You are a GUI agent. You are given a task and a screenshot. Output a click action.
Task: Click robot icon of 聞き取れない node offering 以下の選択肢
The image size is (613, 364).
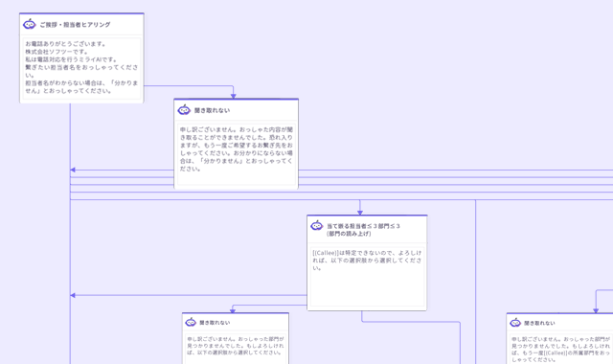click(x=191, y=322)
